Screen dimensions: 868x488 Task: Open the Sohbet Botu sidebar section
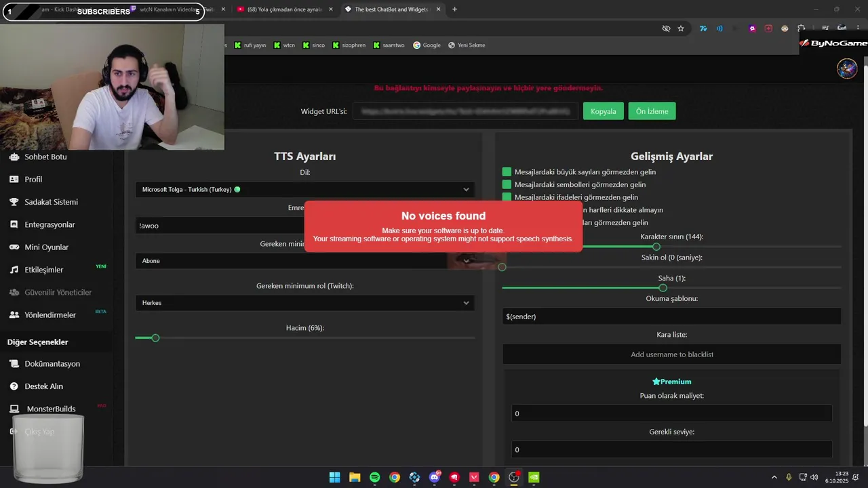(38, 157)
